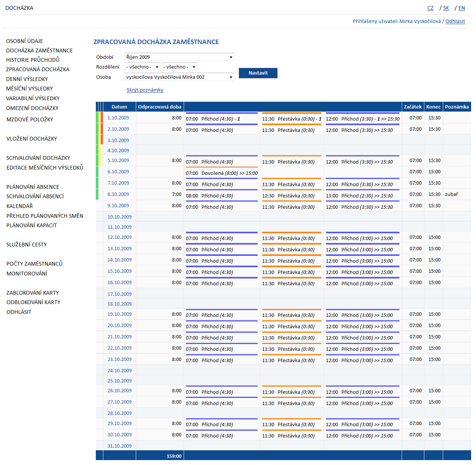
Task: Switch language to SK
Action: (x=446, y=8)
